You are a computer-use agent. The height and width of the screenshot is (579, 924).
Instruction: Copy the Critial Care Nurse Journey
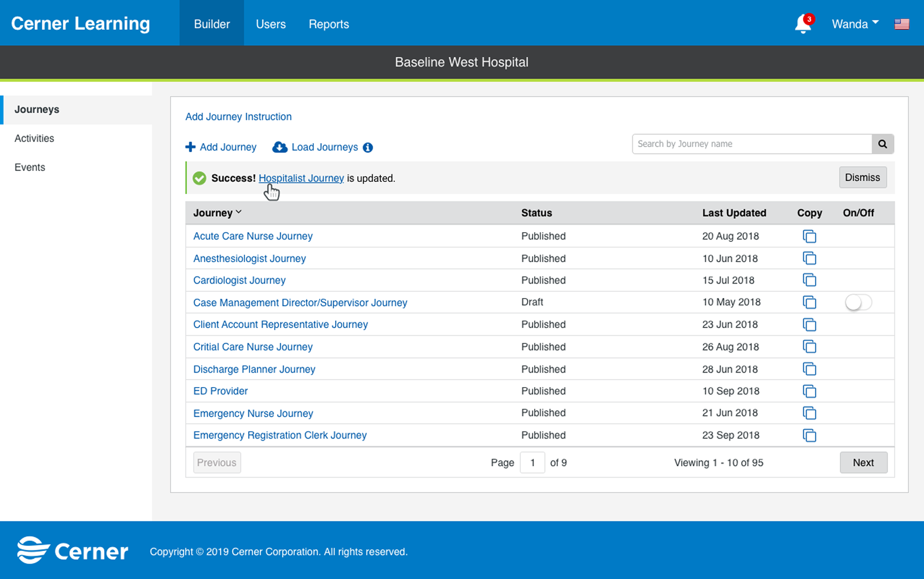(x=809, y=347)
